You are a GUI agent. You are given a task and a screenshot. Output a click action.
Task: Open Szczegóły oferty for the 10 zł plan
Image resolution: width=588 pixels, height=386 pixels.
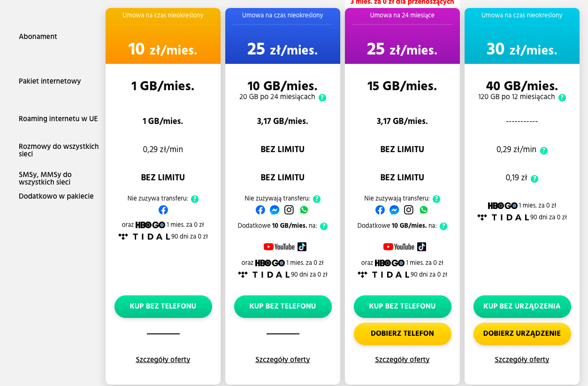click(x=163, y=360)
